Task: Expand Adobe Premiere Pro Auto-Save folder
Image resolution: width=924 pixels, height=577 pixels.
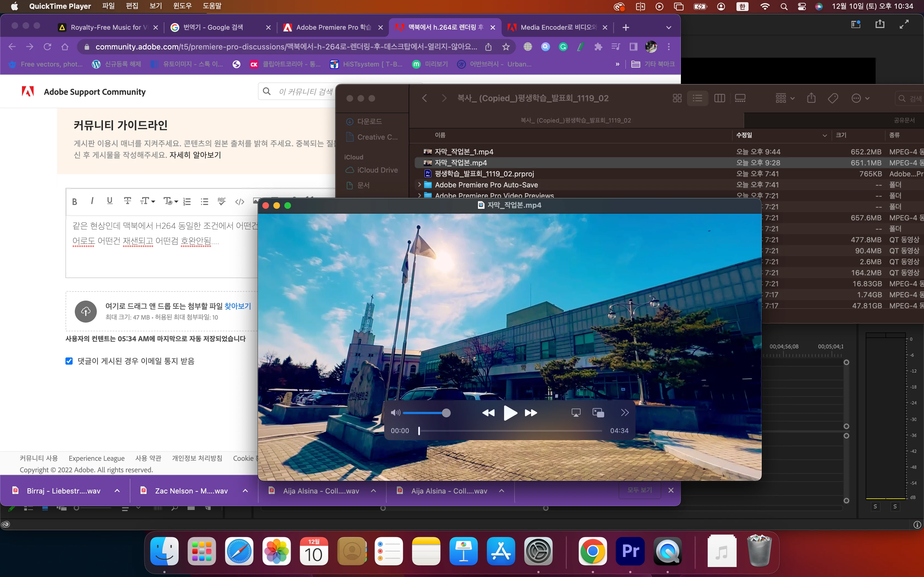Action: click(x=419, y=185)
